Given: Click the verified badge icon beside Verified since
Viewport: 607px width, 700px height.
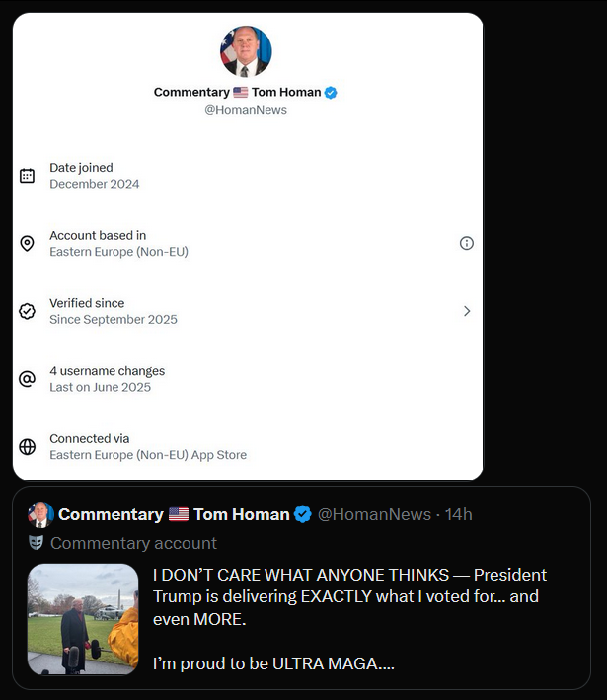Looking at the screenshot, I should tap(28, 311).
